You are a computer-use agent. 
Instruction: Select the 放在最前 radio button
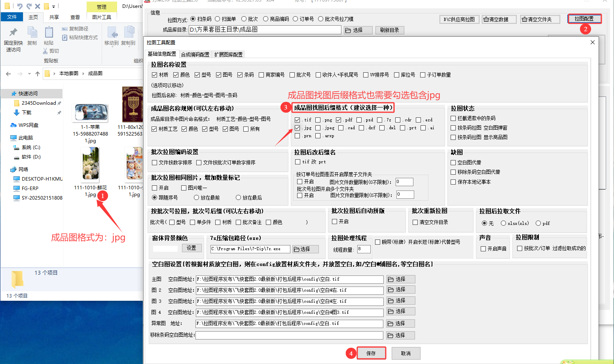click(196, 198)
